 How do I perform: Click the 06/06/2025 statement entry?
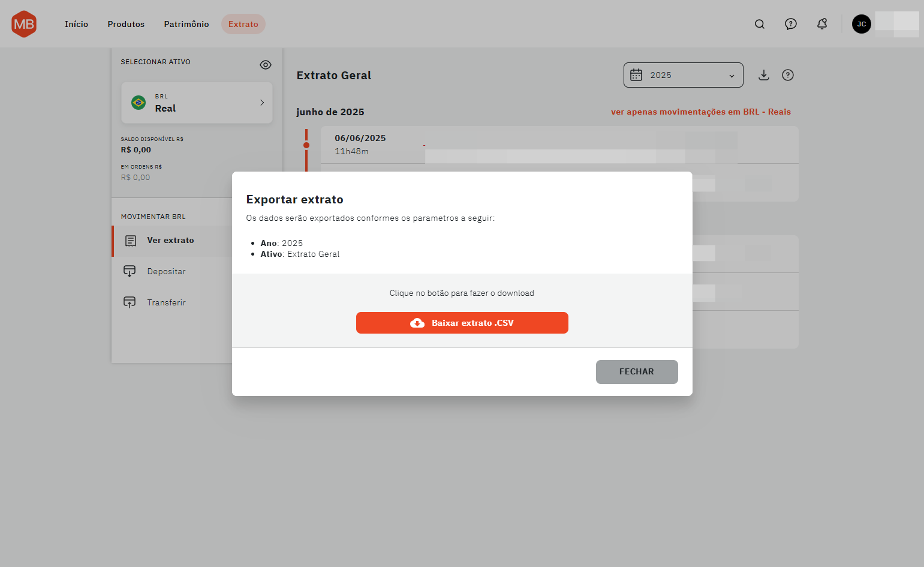click(559, 145)
